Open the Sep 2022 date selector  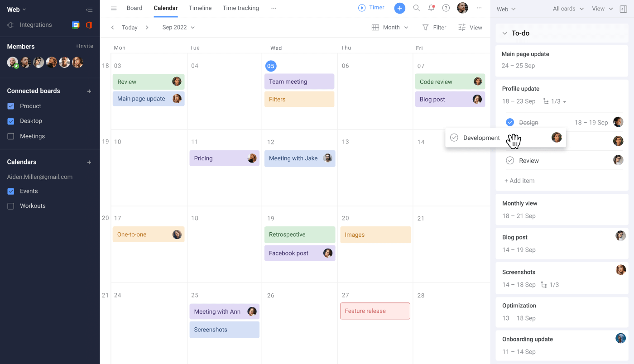178,27
